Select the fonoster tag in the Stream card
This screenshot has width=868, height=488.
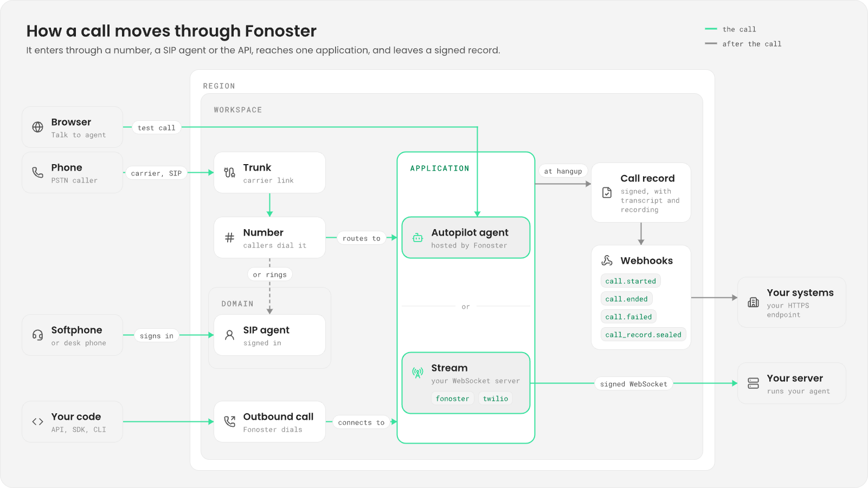tap(453, 399)
